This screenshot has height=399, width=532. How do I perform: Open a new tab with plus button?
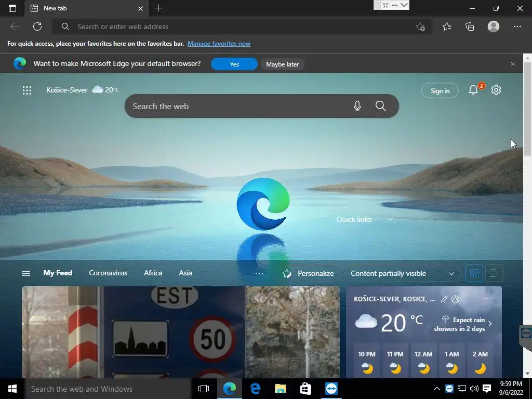click(x=158, y=8)
